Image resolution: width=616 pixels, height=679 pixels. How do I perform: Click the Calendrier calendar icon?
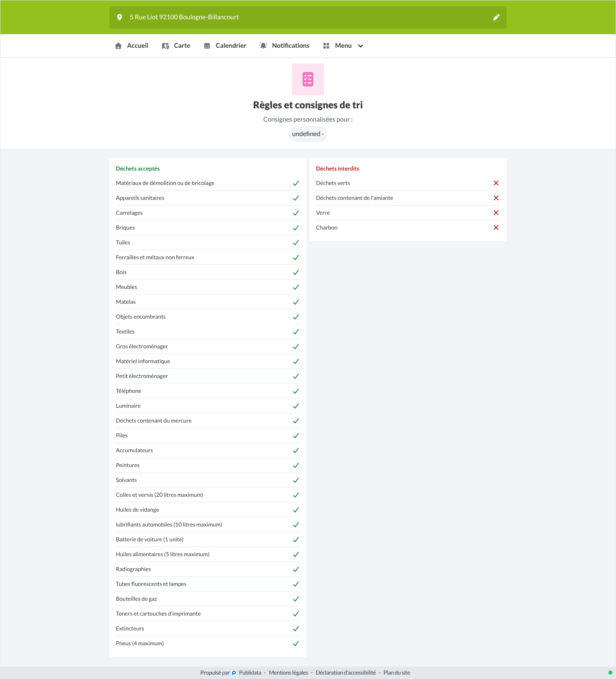pyautogui.click(x=207, y=46)
